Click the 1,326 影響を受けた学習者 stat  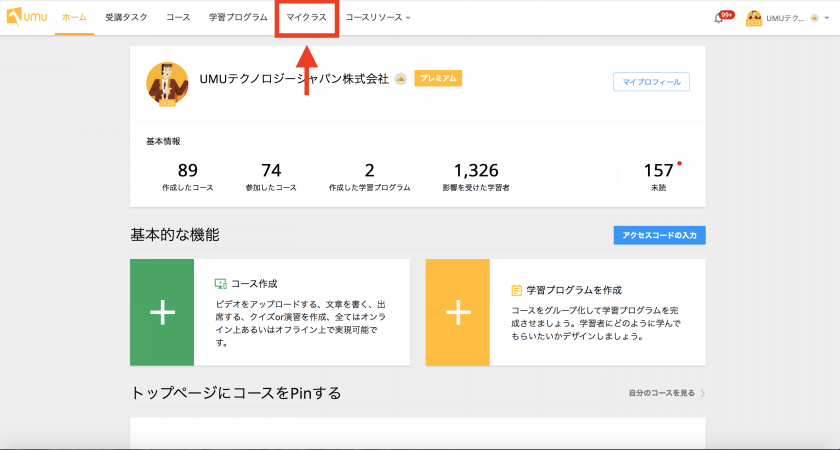click(x=476, y=177)
